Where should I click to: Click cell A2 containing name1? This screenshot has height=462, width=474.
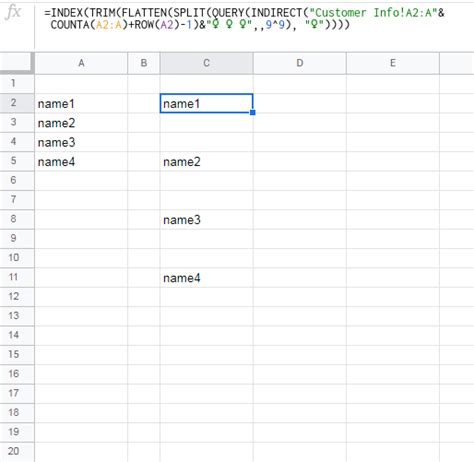click(x=81, y=104)
